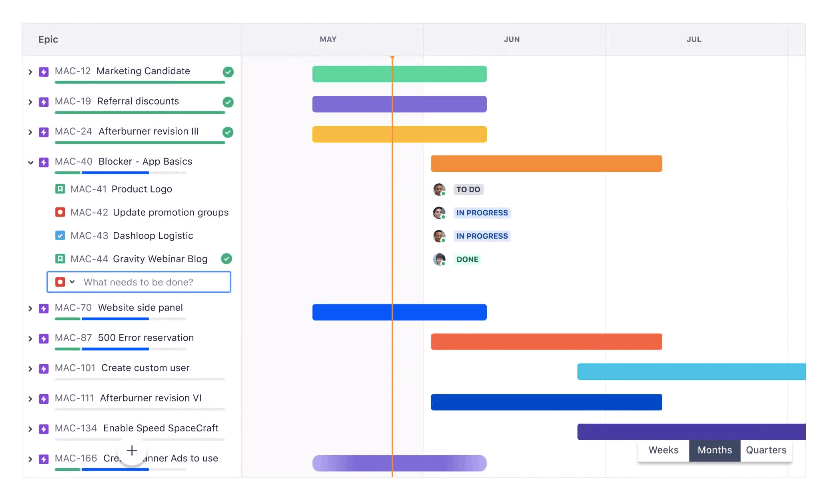Viewport: 831px width, 504px height.
Task: Open the MAC-41 Product Logo issue
Action: tap(121, 189)
